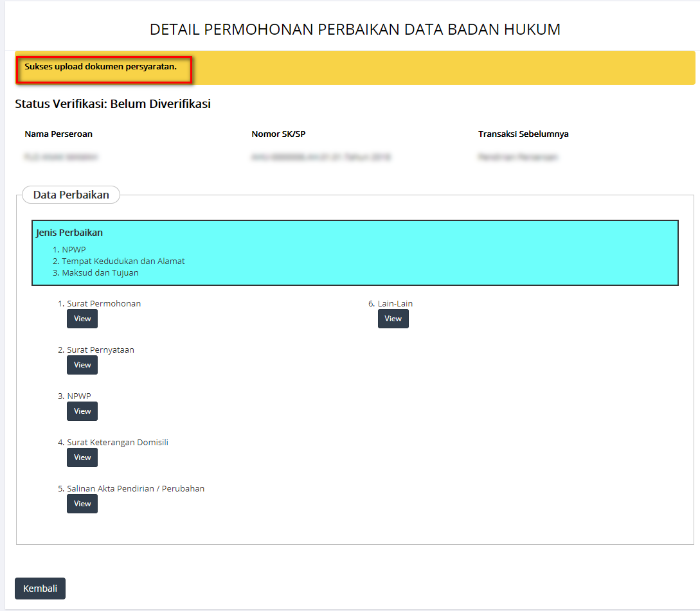The height and width of the screenshot is (611, 700).
Task: Open View for Lain-Lain document
Action: pos(393,319)
